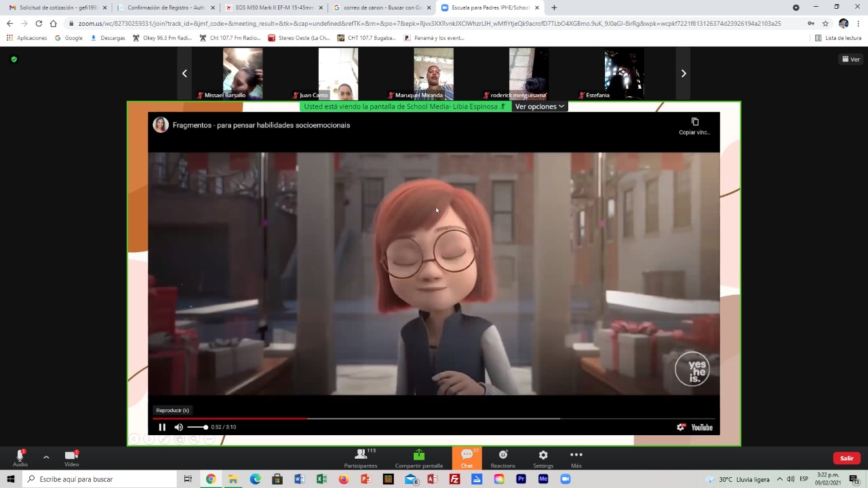Open Windows Task View
This screenshot has width=868, height=488.
188,479
